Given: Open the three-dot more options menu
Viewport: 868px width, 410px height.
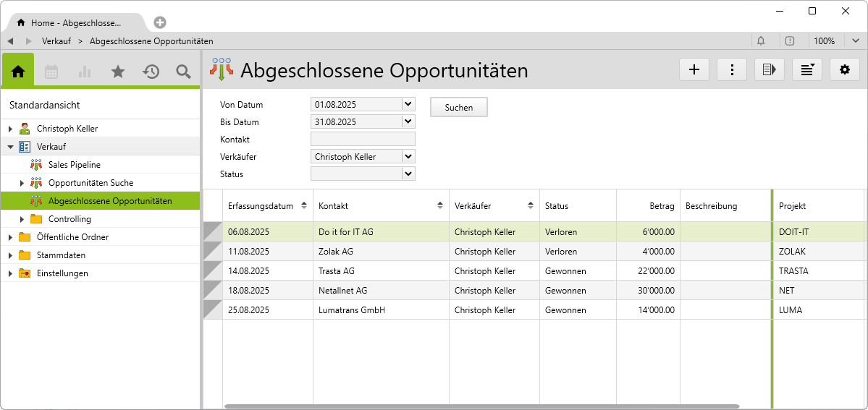Looking at the screenshot, I should point(732,69).
